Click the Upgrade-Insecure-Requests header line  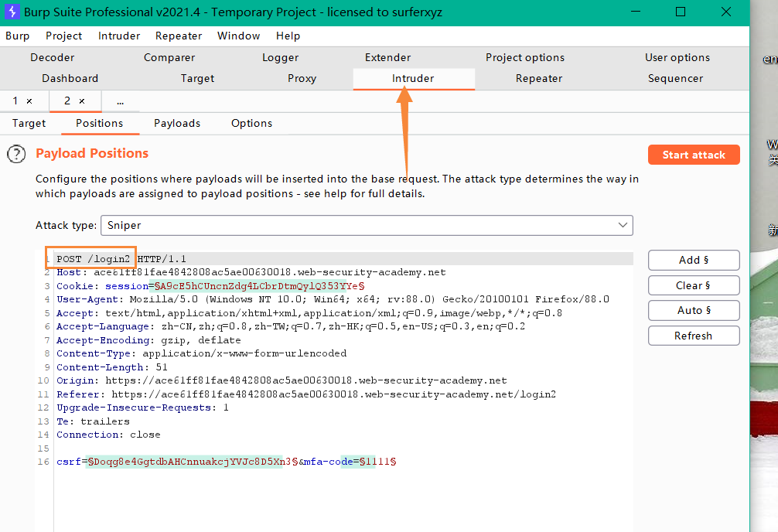pyautogui.click(x=143, y=408)
